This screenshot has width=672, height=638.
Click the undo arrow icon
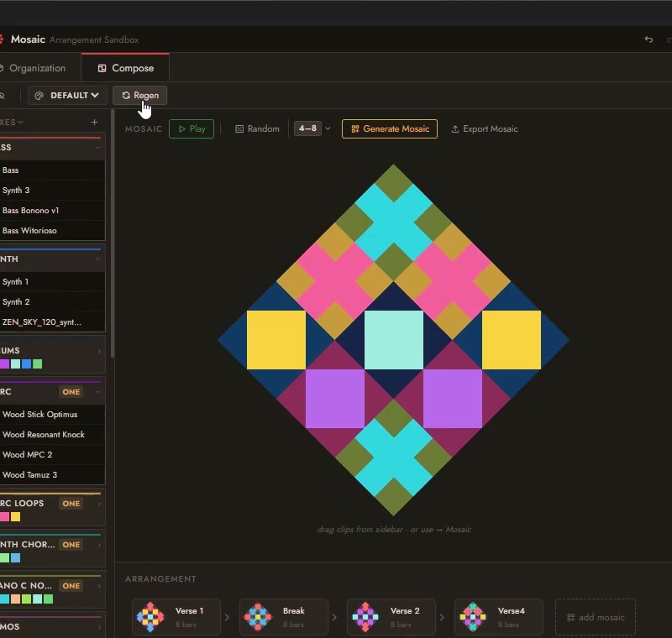[648, 39]
